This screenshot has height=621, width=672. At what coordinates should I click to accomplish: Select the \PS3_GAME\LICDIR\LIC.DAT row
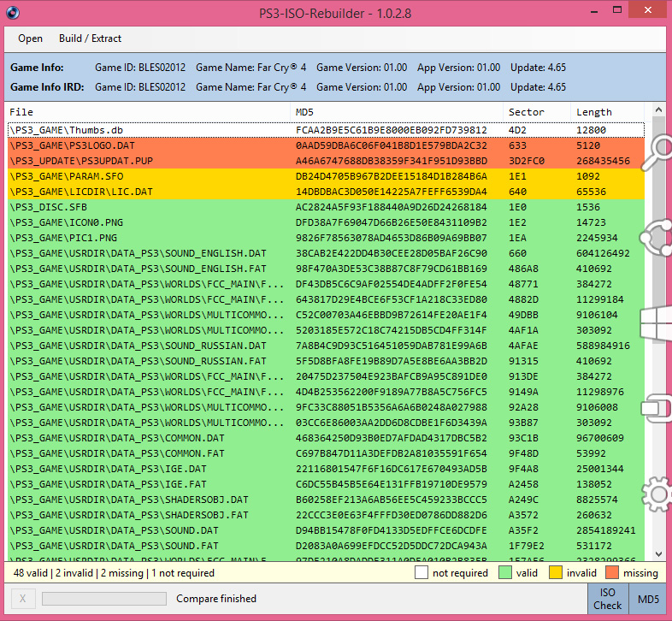click(x=326, y=192)
